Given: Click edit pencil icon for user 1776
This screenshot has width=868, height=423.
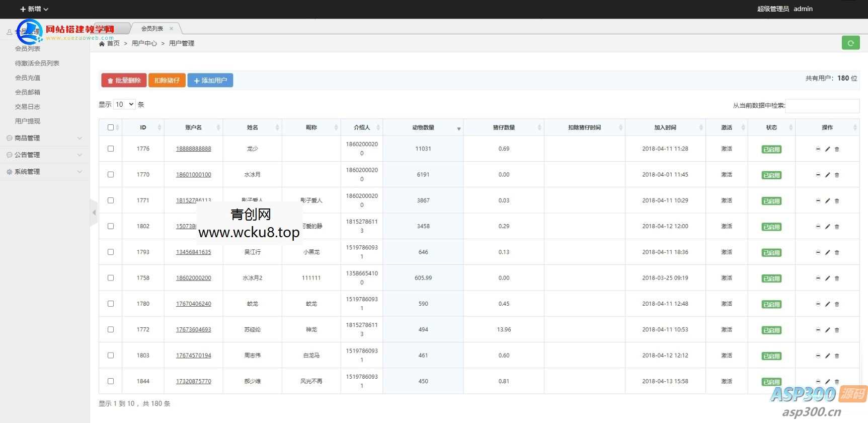Looking at the screenshot, I should point(827,149).
